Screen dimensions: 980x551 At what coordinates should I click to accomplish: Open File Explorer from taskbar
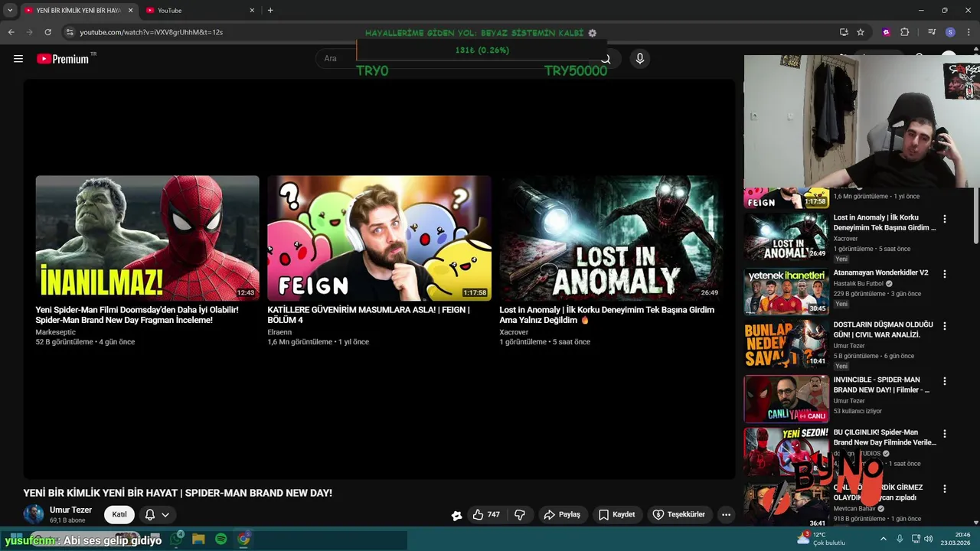[x=199, y=539]
